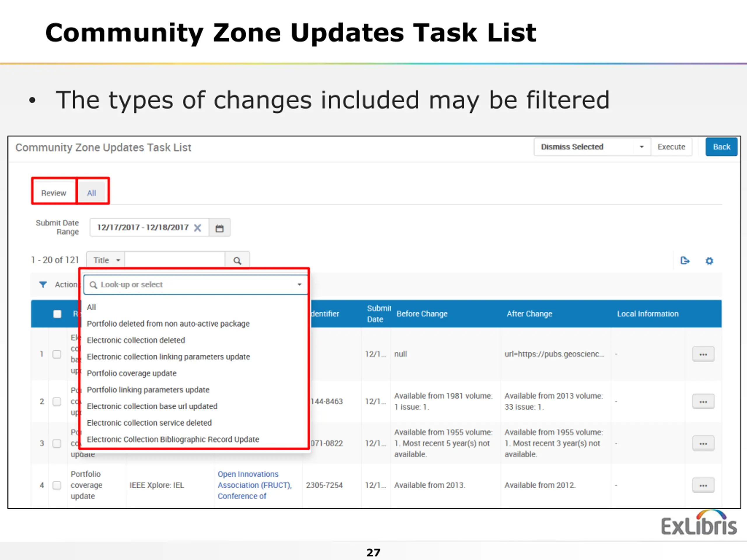Check the row 3 checkbox
This screenshot has width=747, height=560.
tap(57, 443)
